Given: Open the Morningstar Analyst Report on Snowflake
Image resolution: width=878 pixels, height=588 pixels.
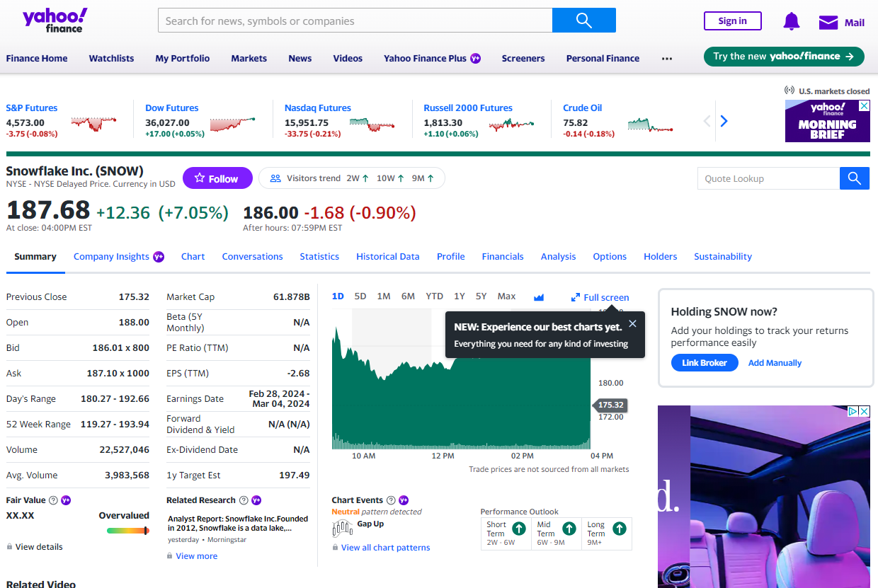Looking at the screenshot, I should pyautogui.click(x=238, y=524).
